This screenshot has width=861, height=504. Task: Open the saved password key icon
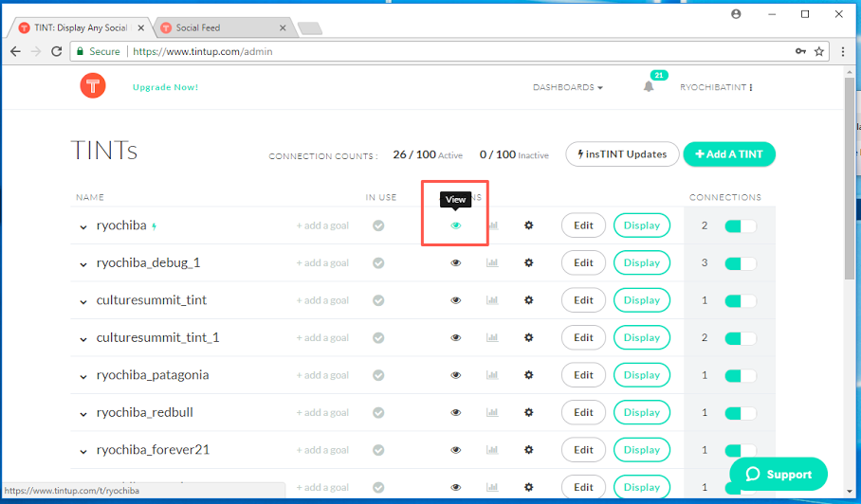(x=800, y=51)
